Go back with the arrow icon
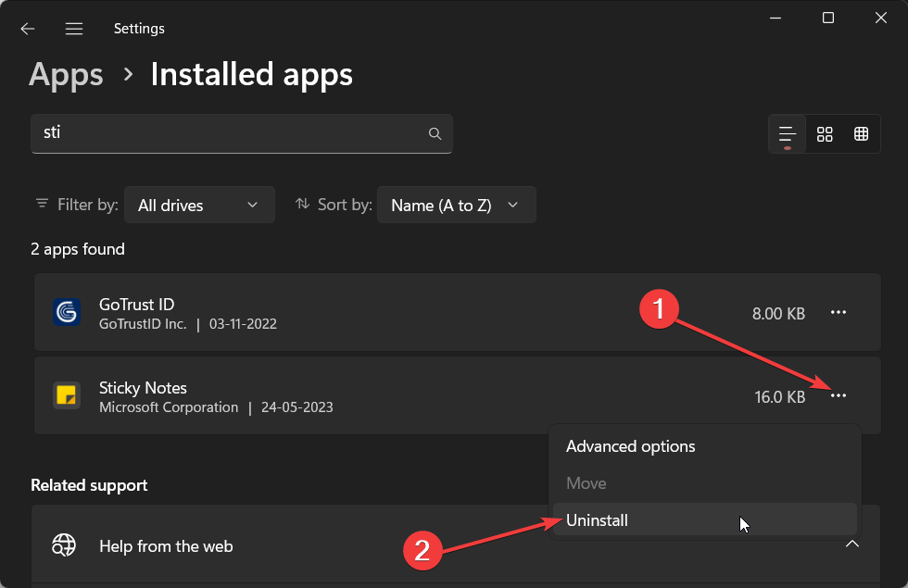 [x=27, y=29]
